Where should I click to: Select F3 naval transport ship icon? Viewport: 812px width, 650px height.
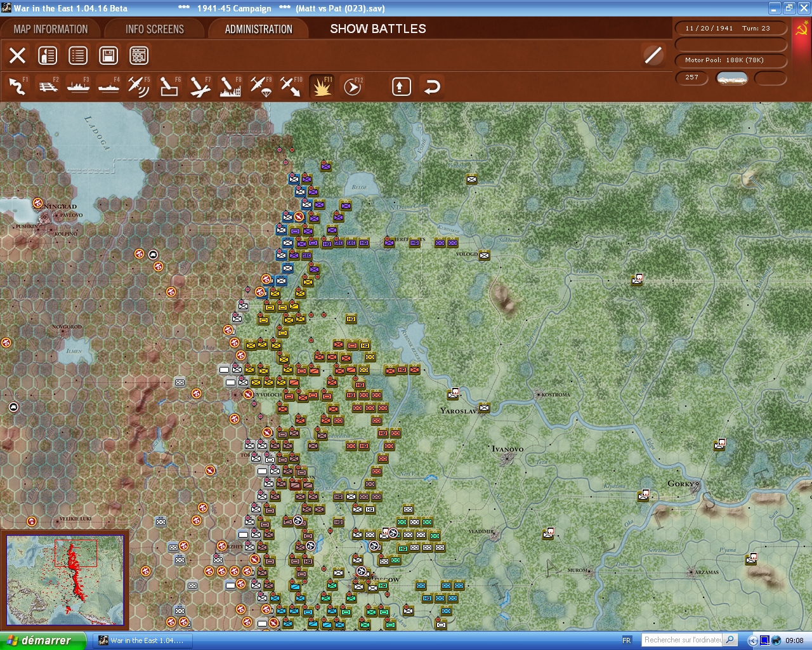(x=79, y=86)
